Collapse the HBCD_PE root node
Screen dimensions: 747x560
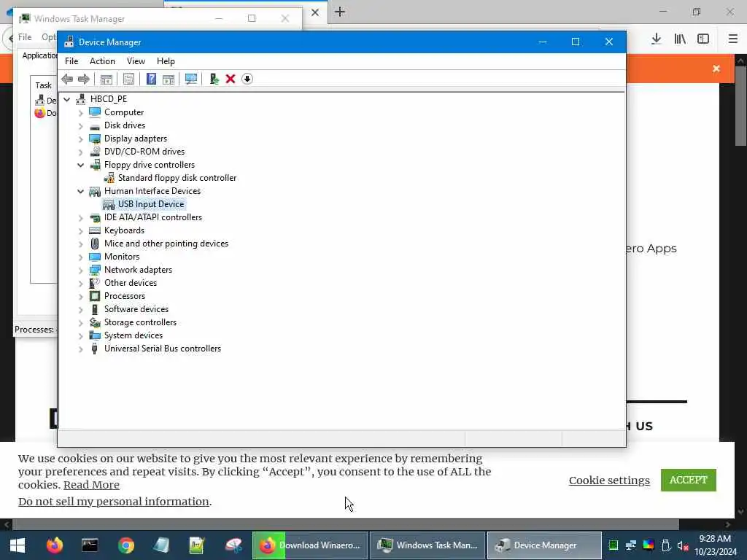pyautogui.click(x=67, y=99)
